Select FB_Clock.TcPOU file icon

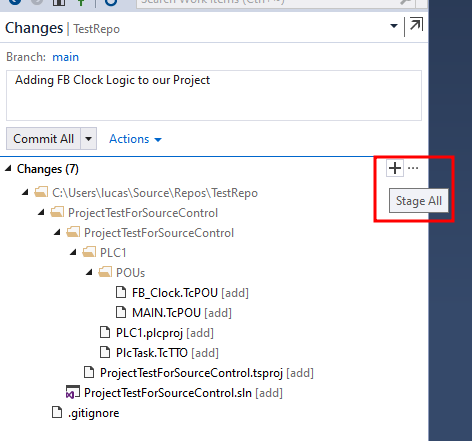121,292
